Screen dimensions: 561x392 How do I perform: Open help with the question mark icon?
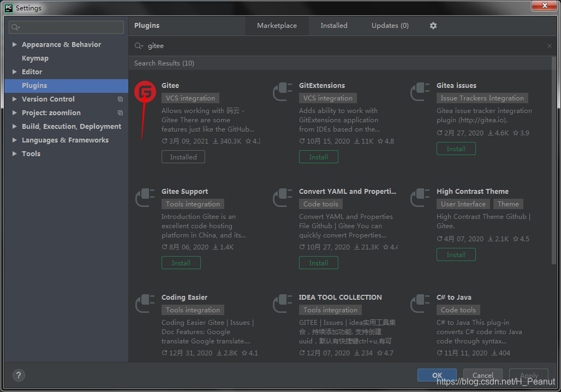pos(19,375)
